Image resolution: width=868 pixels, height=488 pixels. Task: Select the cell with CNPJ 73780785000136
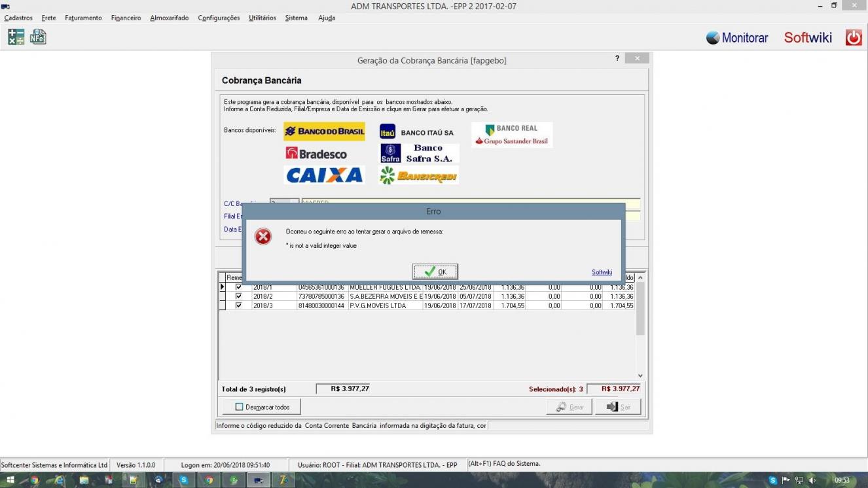click(x=323, y=296)
